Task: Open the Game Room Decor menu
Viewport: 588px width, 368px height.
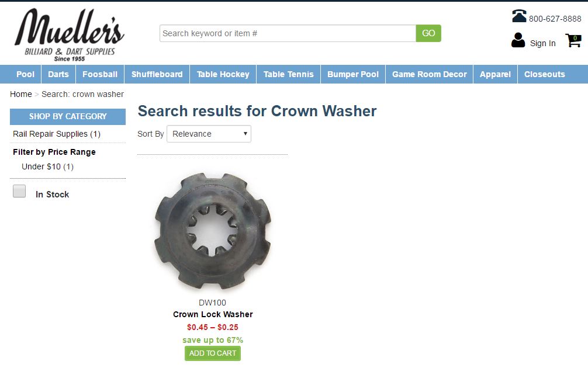Action: 430,74
